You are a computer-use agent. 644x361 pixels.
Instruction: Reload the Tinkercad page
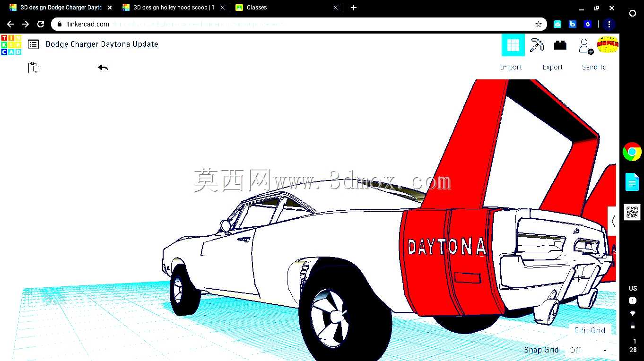(41, 24)
